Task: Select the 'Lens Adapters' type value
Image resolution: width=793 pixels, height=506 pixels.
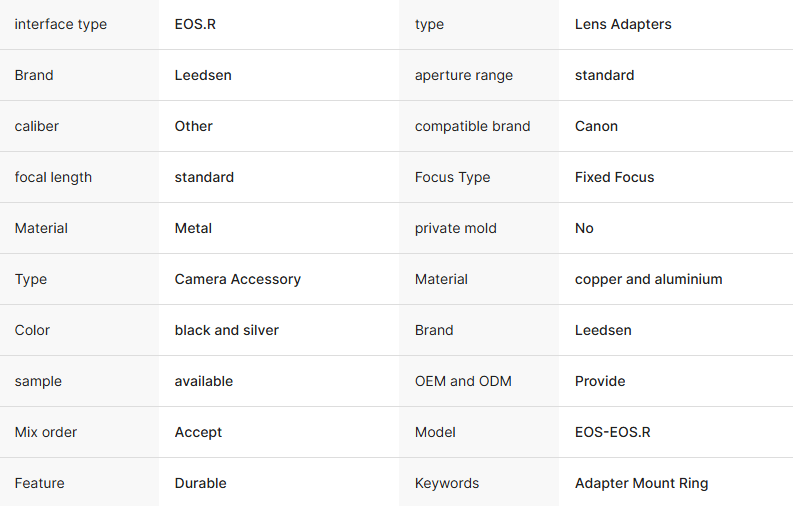Action: 623,24
